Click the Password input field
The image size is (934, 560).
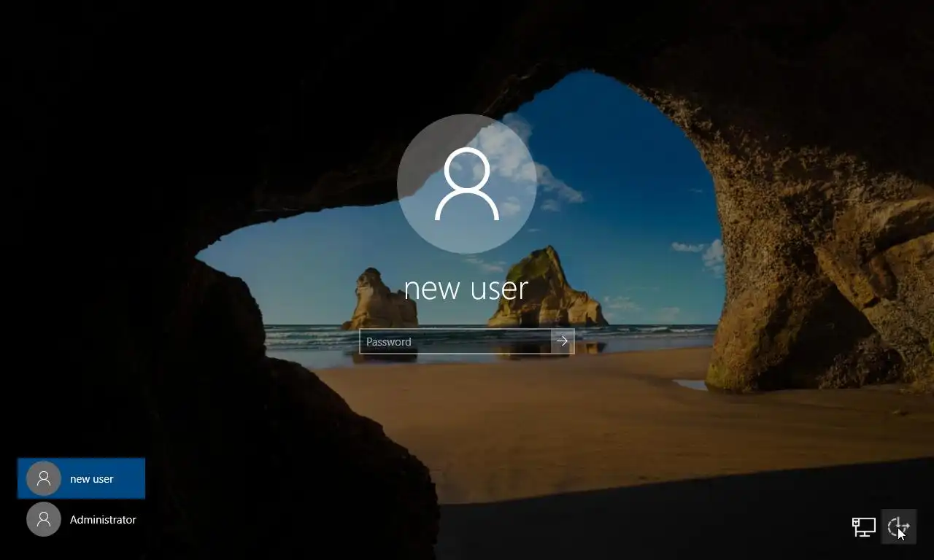455,341
